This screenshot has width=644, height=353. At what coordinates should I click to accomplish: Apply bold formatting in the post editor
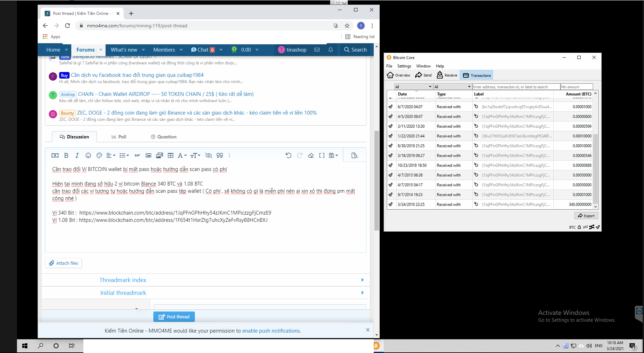pos(66,156)
